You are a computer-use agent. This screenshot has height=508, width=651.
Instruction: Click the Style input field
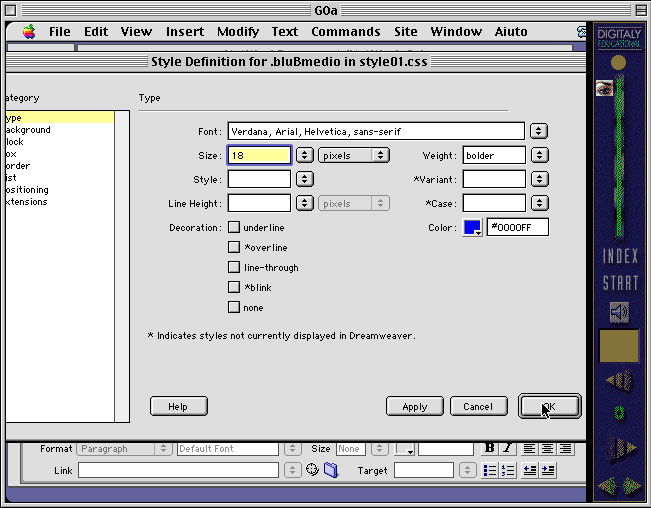[x=259, y=179]
